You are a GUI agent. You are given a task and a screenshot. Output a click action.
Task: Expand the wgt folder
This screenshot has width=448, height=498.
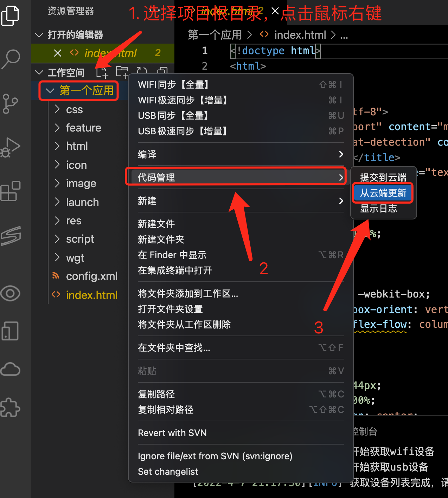57,257
